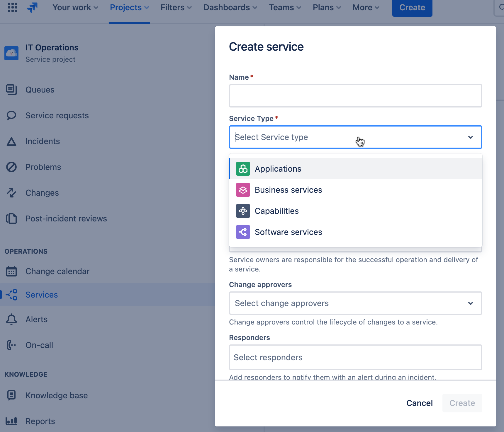Image resolution: width=504 pixels, height=432 pixels.
Task: Click the dialog's disabled Create button
Action: click(x=462, y=403)
